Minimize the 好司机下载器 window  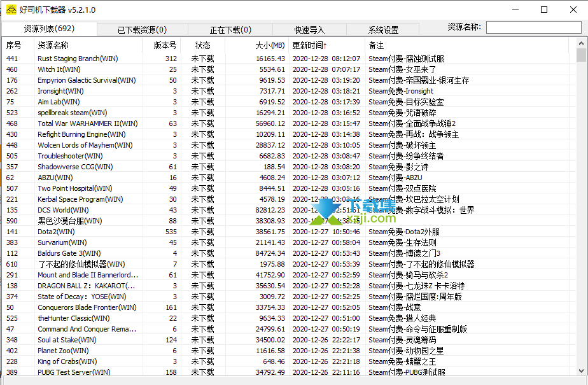click(515, 10)
